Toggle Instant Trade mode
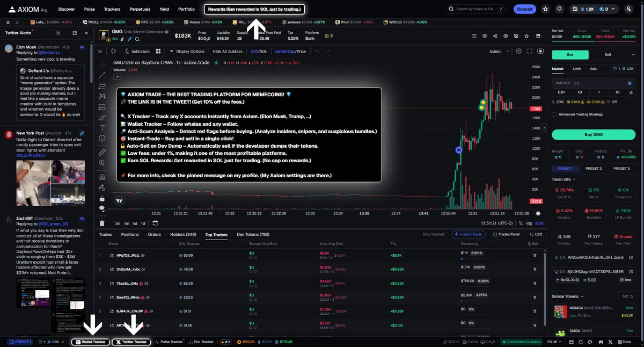 pos(470,234)
